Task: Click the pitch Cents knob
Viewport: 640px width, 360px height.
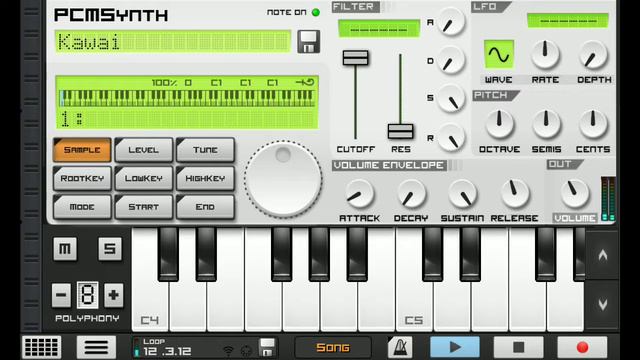Action: pos(593,124)
